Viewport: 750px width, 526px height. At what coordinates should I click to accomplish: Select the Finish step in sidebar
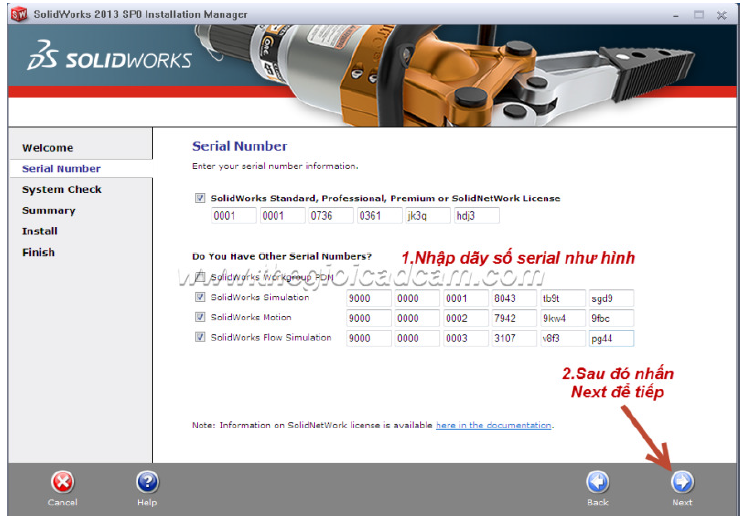(x=38, y=252)
